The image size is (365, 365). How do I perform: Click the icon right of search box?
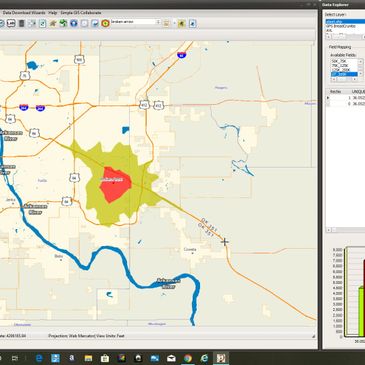(166, 23)
